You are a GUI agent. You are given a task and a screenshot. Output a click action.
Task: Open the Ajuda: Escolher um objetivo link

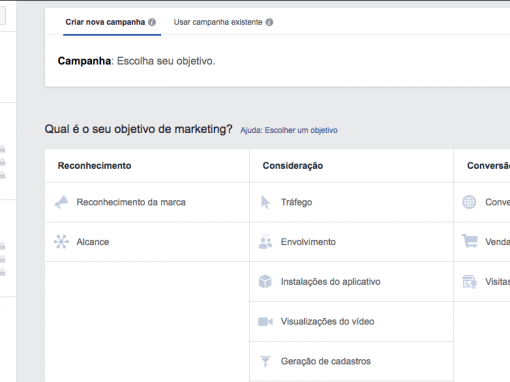(x=289, y=130)
